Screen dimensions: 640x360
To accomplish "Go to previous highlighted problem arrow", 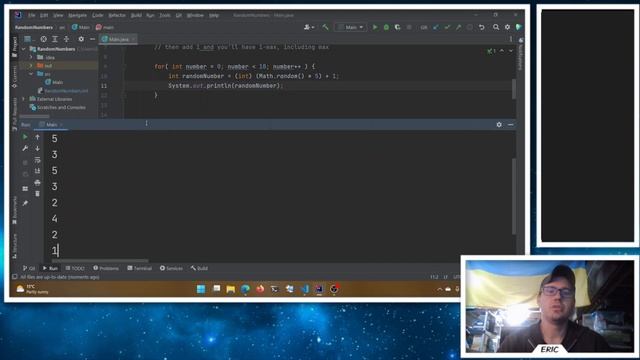I will pyautogui.click(x=502, y=51).
